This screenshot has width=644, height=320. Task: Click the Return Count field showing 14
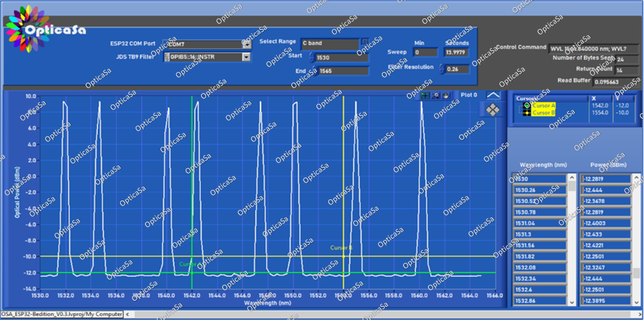[x=627, y=71]
